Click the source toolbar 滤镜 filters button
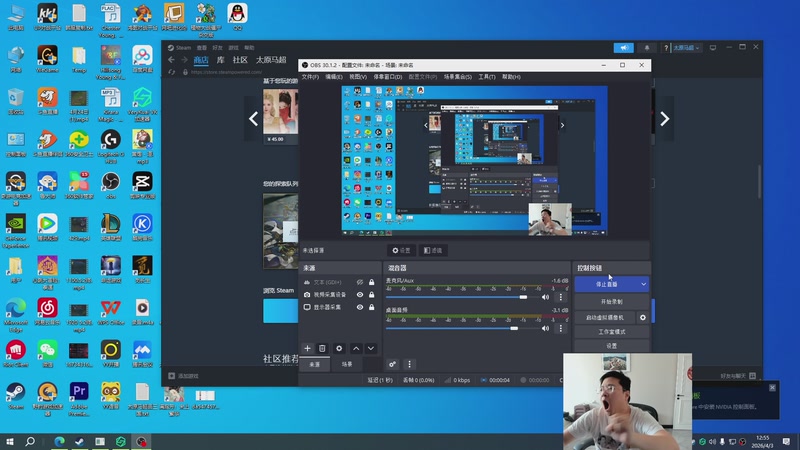 click(433, 251)
